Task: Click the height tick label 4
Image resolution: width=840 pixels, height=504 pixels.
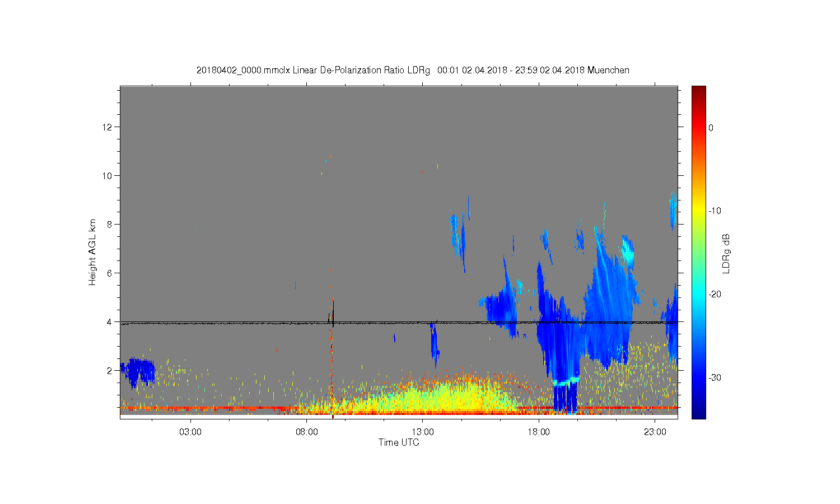Action: click(109, 322)
